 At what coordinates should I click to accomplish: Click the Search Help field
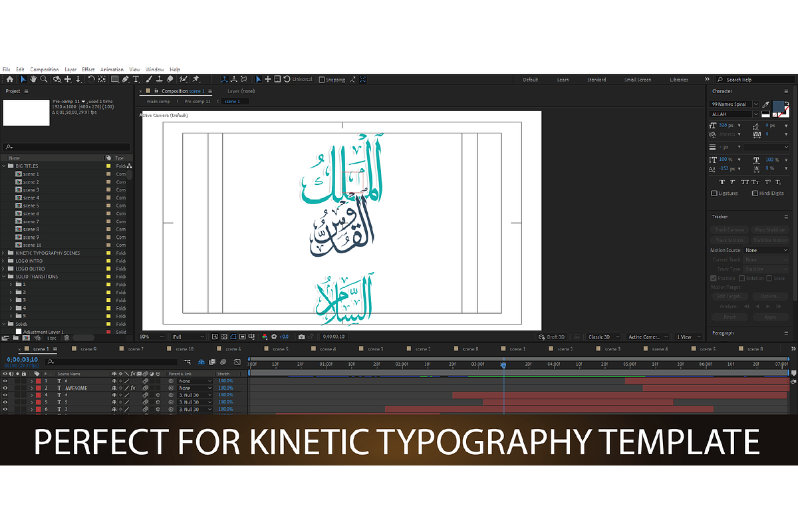pyautogui.click(x=754, y=80)
